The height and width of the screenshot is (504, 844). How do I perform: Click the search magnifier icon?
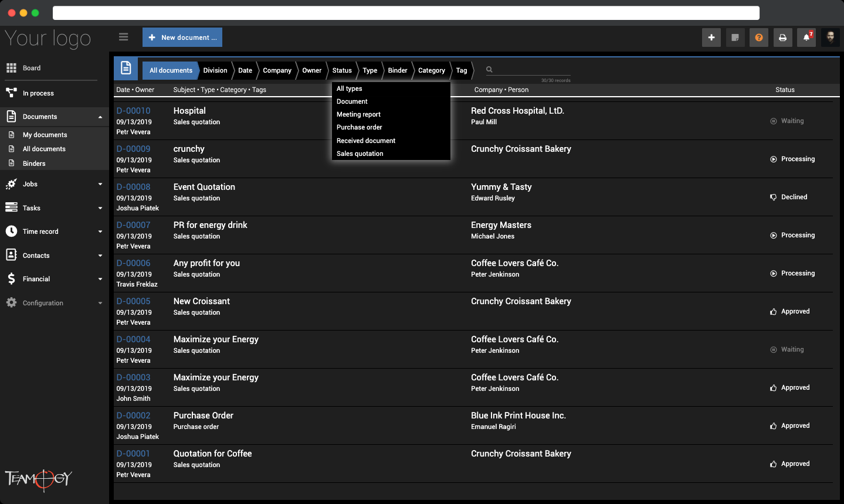coord(489,70)
